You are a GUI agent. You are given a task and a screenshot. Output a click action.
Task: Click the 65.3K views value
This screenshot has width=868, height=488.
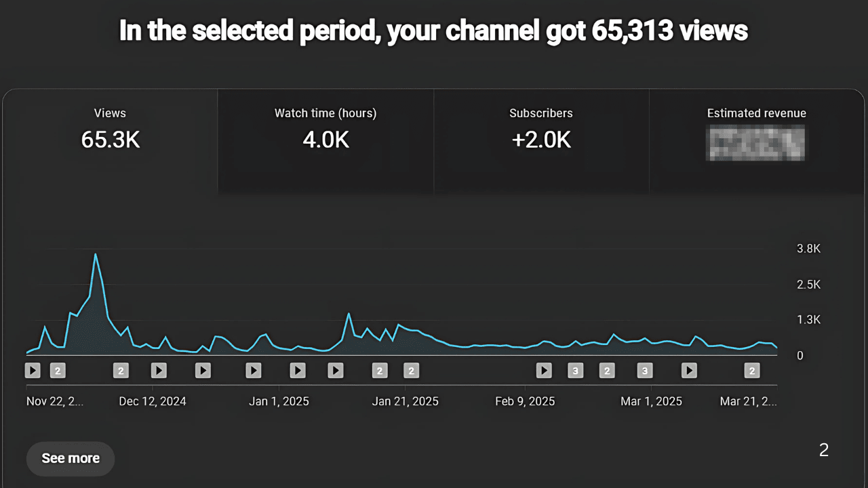110,140
